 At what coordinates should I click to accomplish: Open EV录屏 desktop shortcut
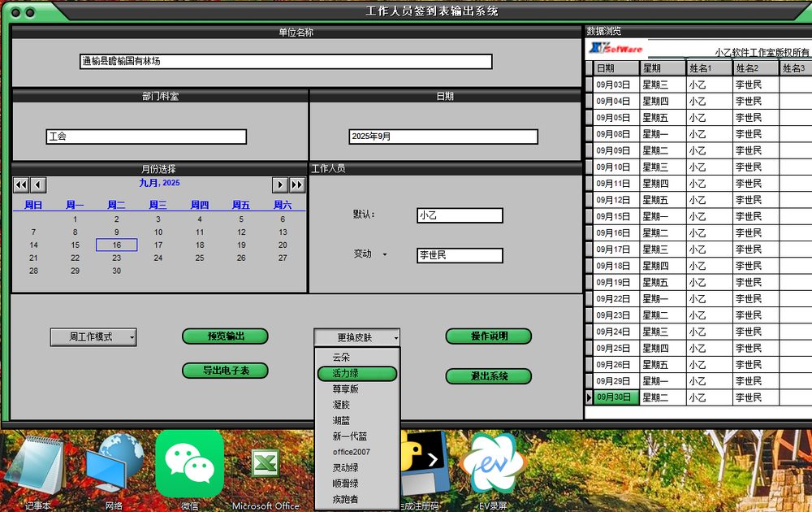493,471
